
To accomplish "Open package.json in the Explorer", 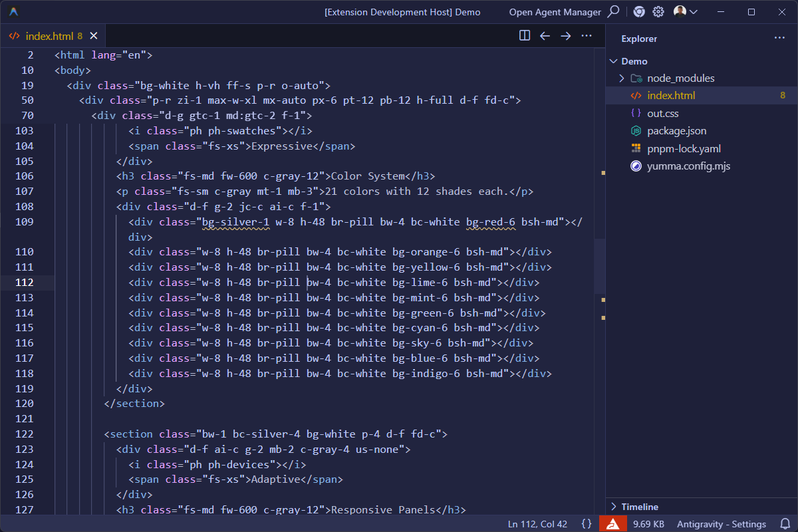I will tap(676, 131).
